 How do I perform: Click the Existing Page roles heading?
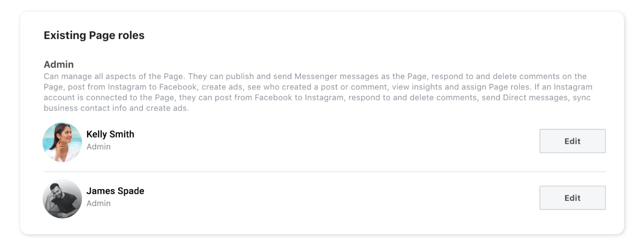pyautogui.click(x=94, y=35)
